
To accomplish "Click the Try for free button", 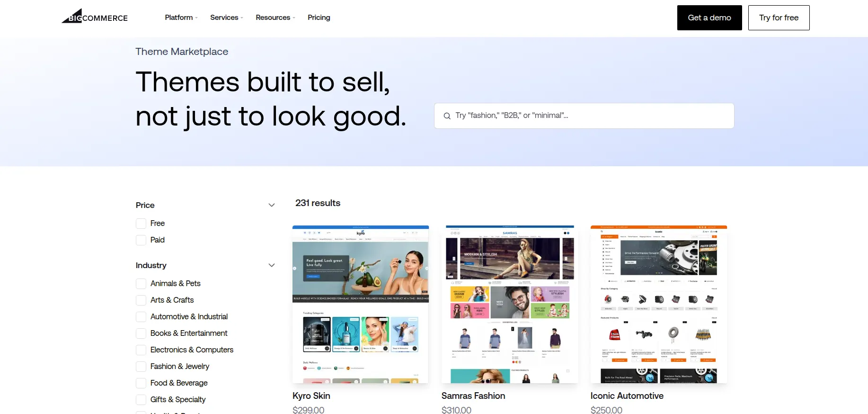I will 779,18.
